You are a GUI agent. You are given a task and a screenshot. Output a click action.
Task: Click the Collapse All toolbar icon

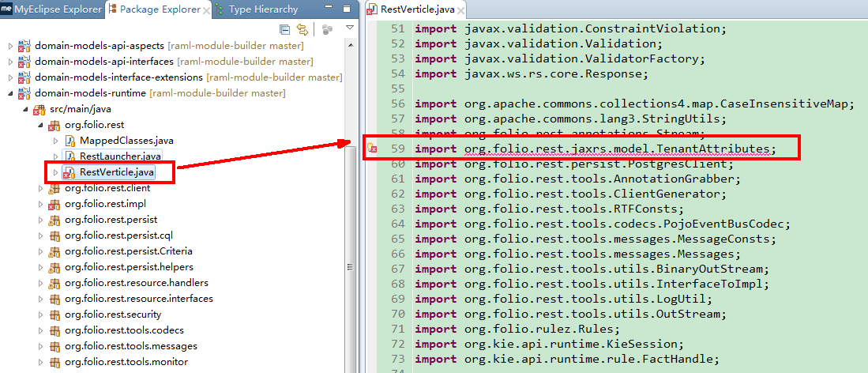point(284,28)
